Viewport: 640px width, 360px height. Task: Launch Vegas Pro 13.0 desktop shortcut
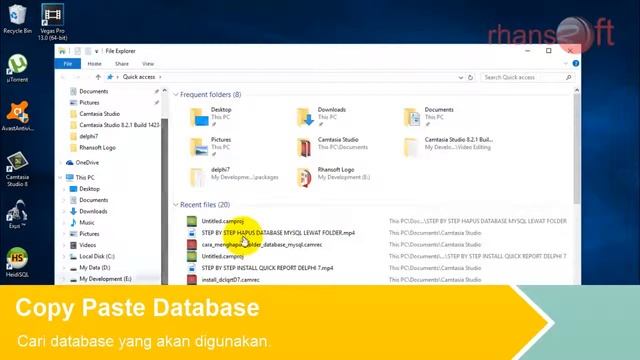click(52, 22)
